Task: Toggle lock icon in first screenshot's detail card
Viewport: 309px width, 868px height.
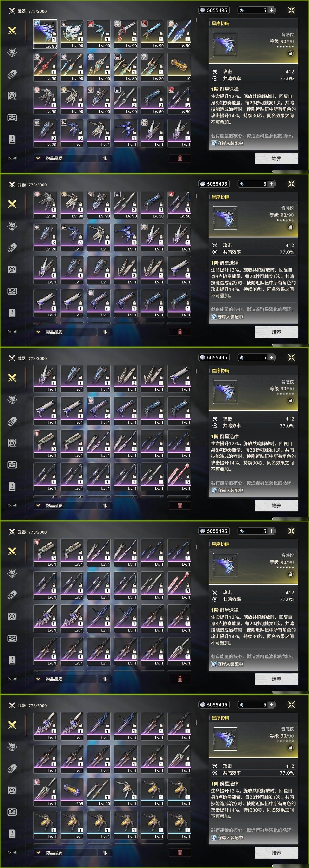Action: (290, 54)
